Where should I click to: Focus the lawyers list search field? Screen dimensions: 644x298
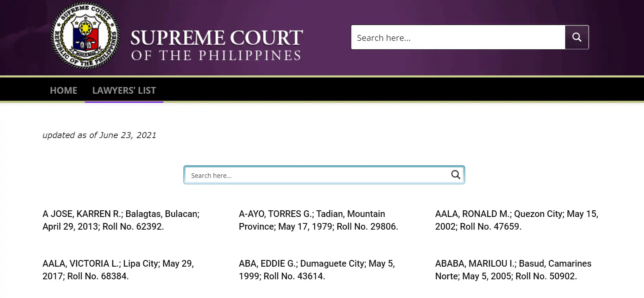pos(324,175)
